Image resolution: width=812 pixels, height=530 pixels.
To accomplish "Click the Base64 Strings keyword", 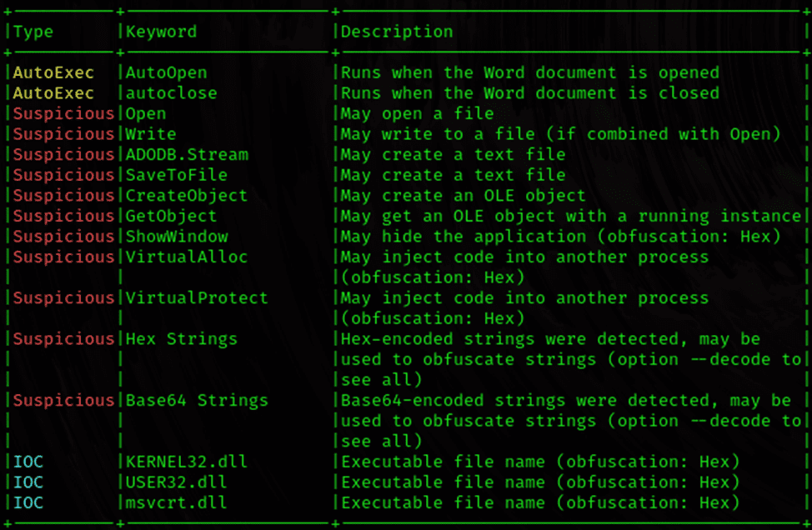I will pos(196,400).
